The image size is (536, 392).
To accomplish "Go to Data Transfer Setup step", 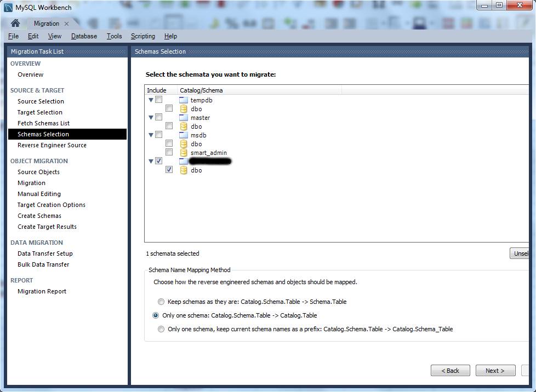I will [x=45, y=253].
